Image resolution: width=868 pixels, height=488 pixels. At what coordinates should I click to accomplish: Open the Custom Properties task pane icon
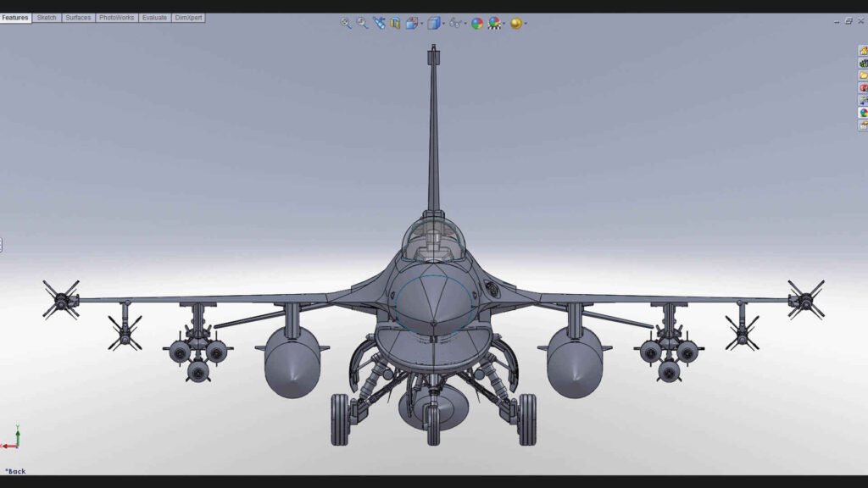[x=863, y=125]
